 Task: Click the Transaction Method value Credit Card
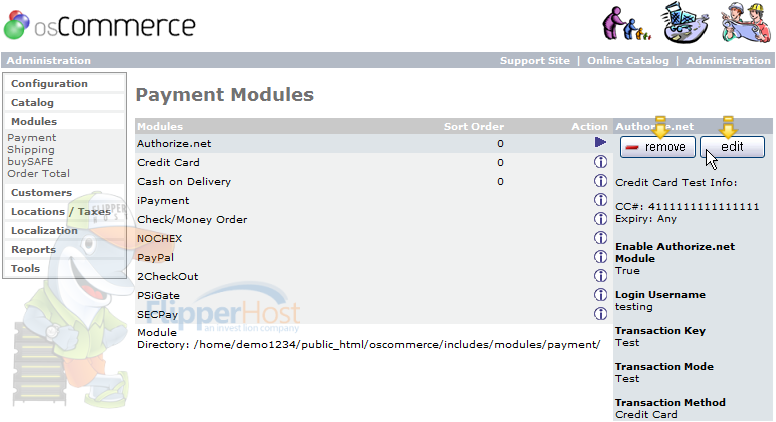(646, 415)
